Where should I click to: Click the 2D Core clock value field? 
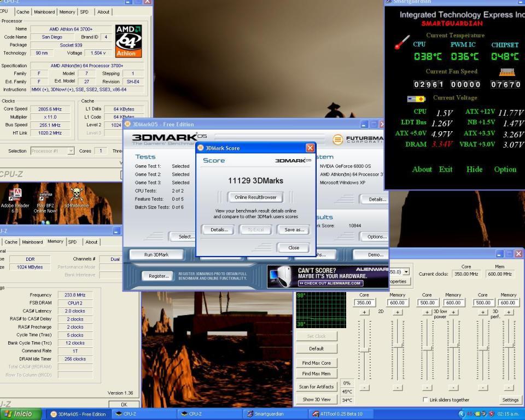(x=364, y=302)
